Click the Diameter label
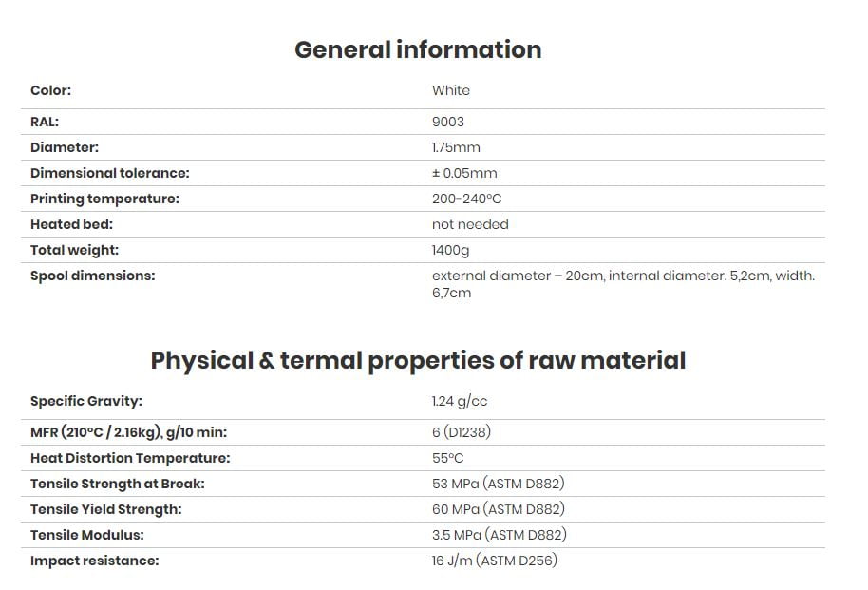The width and height of the screenshot is (868, 590). 65,147
